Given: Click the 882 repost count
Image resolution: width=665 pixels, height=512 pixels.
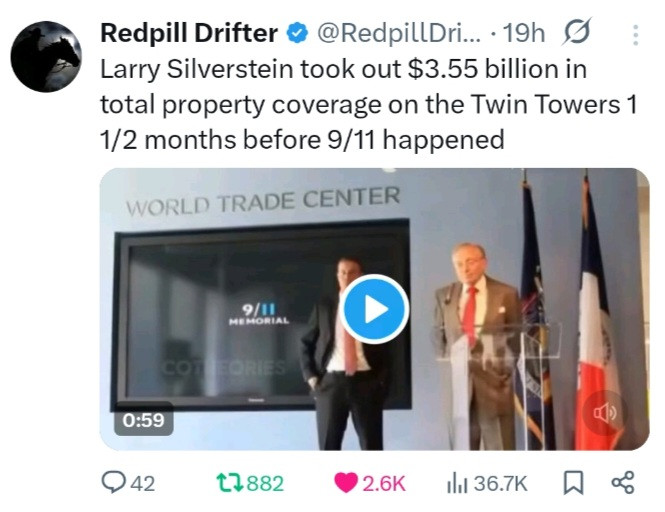Looking at the screenshot, I should point(265,484).
